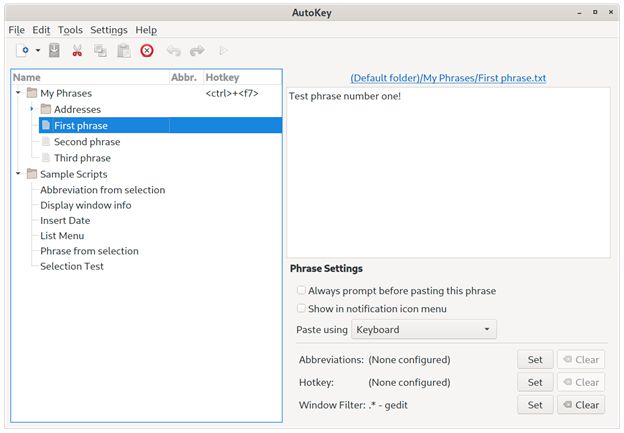The image size is (624, 433).
Task: Click the Cut scissors icon
Action: [77, 50]
